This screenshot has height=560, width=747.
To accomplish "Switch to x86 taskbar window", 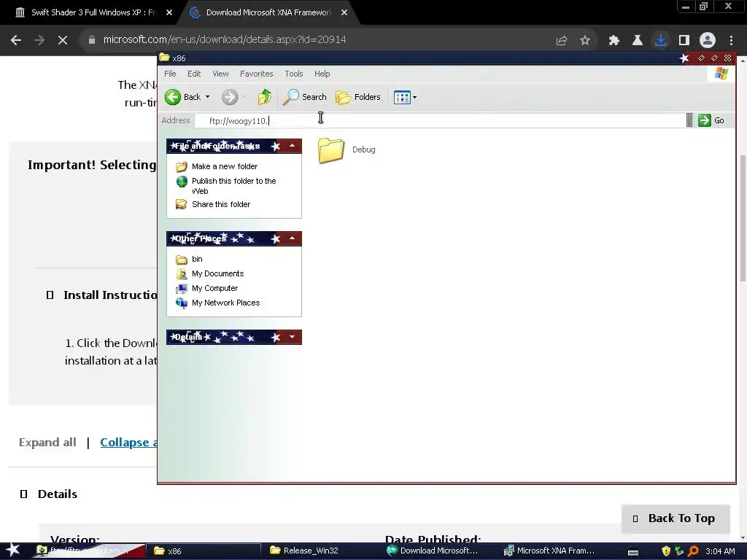I will pos(204,551).
